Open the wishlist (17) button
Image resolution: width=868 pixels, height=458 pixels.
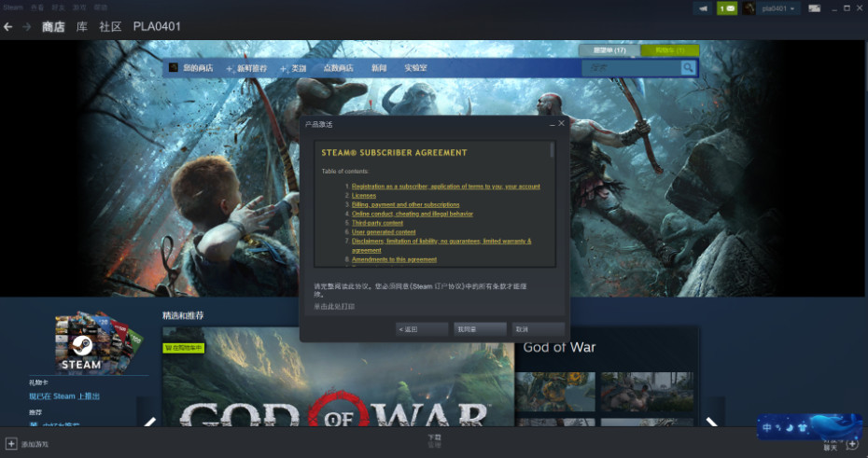pos(609,50)
